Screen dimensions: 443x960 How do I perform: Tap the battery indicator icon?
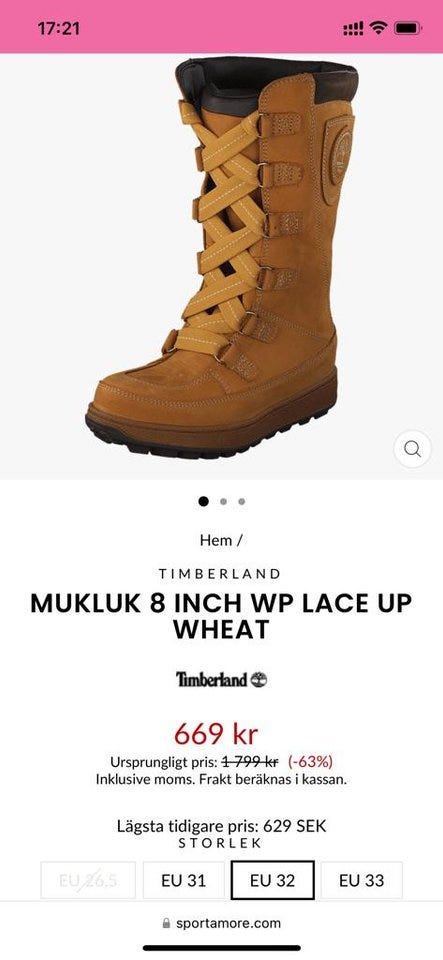pos(407,28)
